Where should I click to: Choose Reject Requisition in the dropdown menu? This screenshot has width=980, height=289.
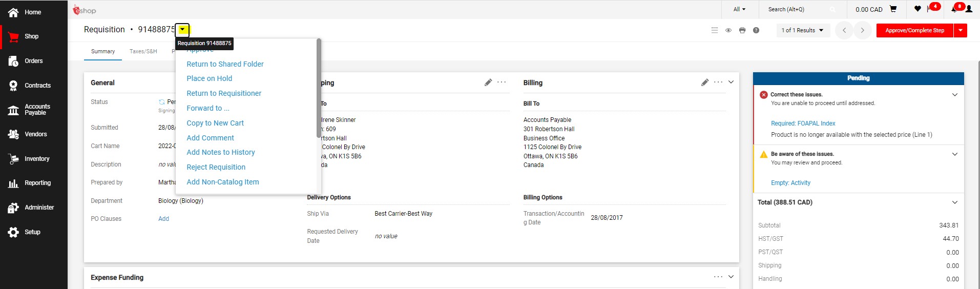[x=216, y=167]
